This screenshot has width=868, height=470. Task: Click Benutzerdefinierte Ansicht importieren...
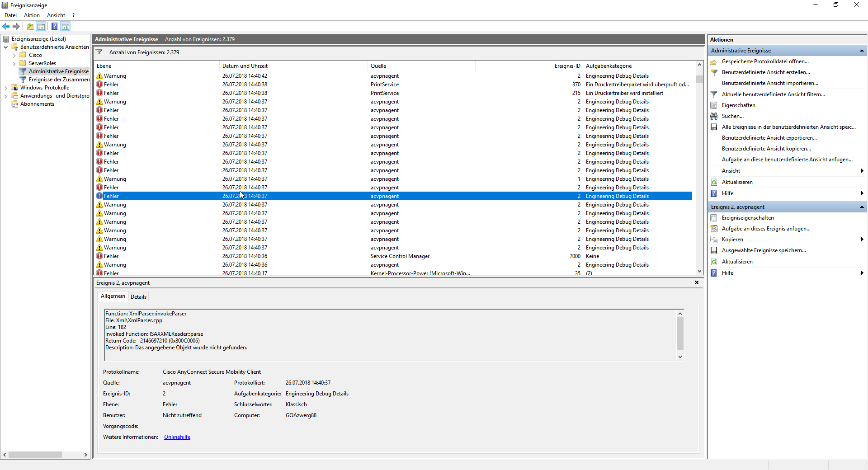(770, 83)
